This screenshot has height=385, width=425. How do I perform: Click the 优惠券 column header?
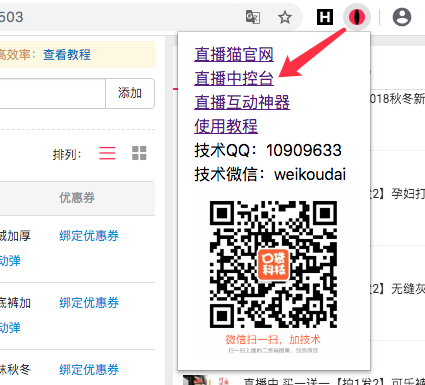[77, 198]
